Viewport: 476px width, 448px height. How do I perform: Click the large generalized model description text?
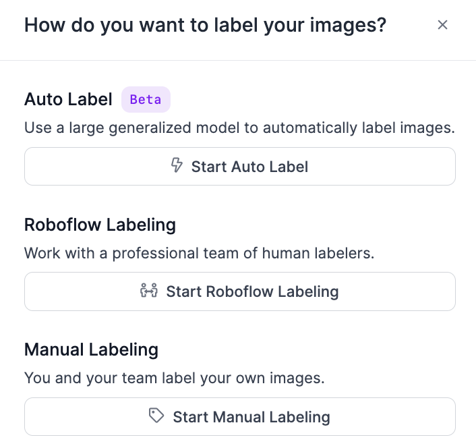(x=239, y=128)
